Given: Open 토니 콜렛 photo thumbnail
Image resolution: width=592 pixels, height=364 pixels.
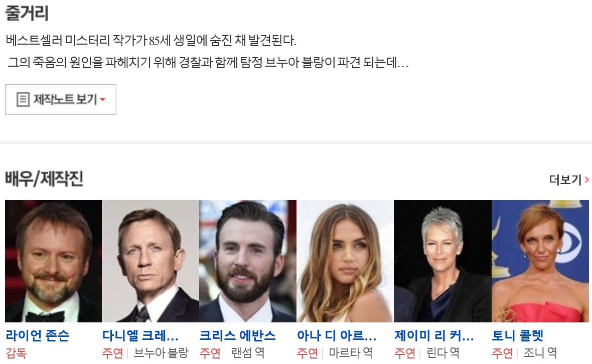Looking at the screenshot, I should 540,261.
